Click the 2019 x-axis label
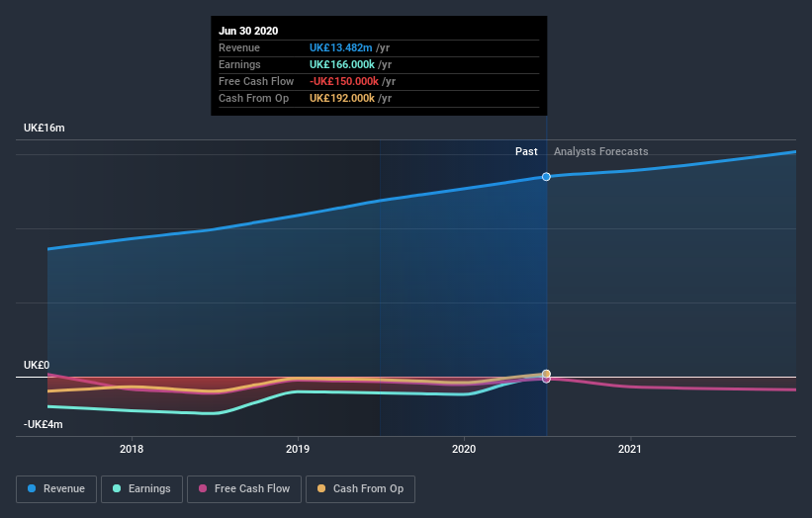 click(298, 449)
